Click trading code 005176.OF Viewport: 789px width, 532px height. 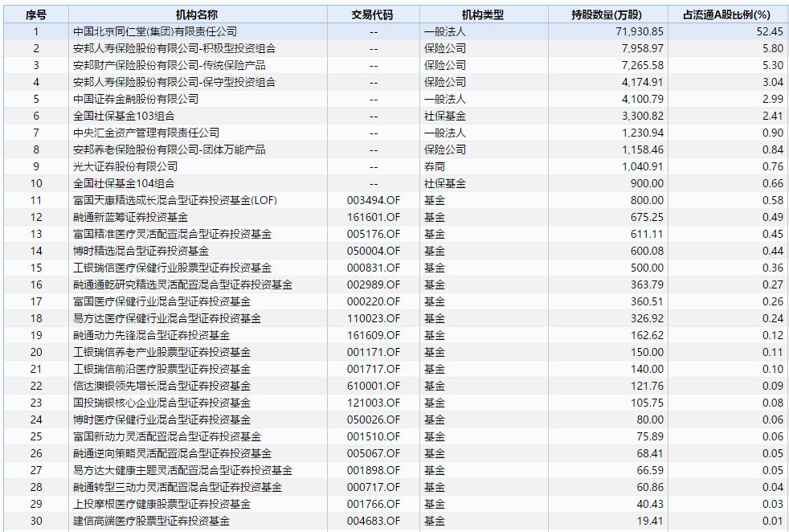pos(374,234)
